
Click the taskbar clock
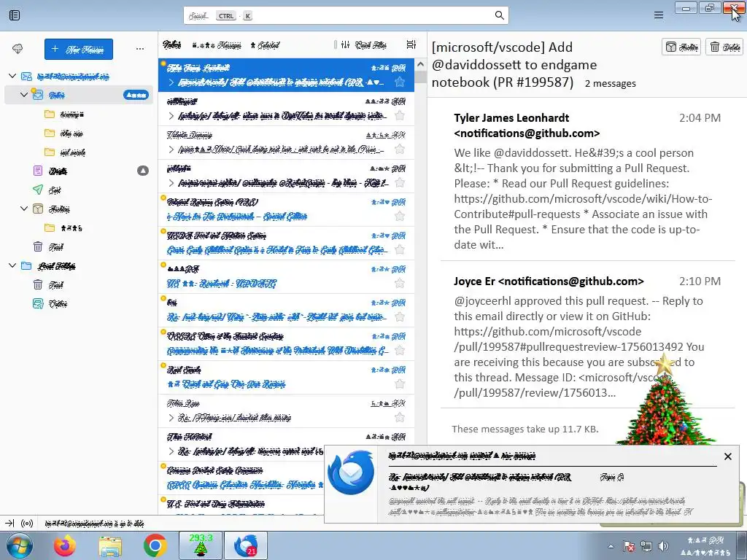tap(705, 546)
